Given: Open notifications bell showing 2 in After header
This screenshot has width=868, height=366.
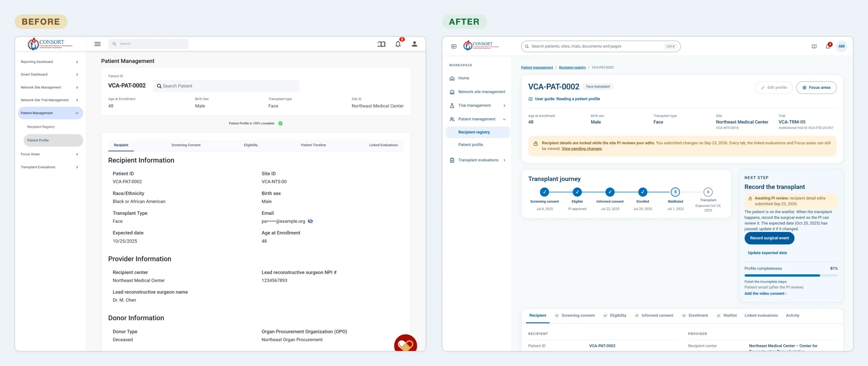Looking at the screenshot, I should 828,46.
